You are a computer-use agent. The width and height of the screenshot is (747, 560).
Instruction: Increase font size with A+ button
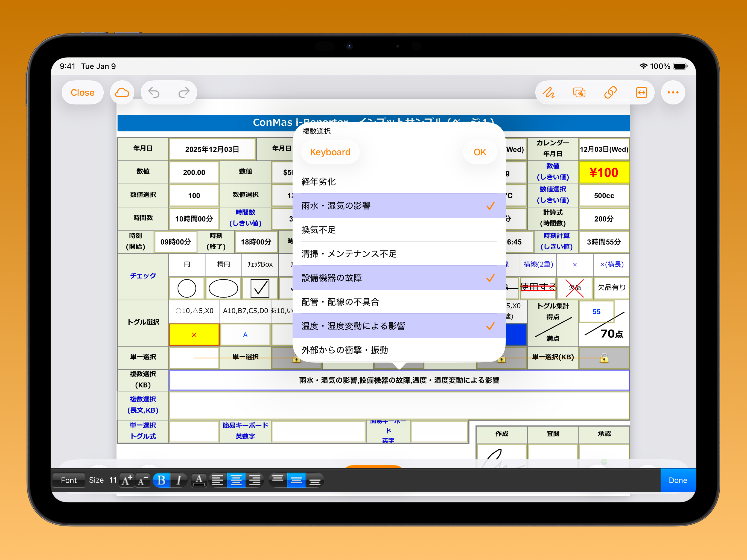tap(126, 480)
